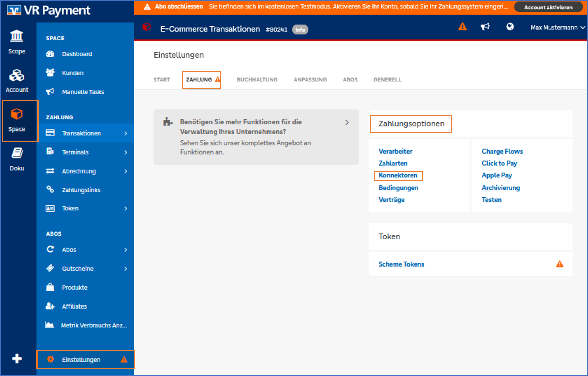Click the Manuelle Tasks megaphone icon
Screen dimensions: 588x376
coord(50,92)
